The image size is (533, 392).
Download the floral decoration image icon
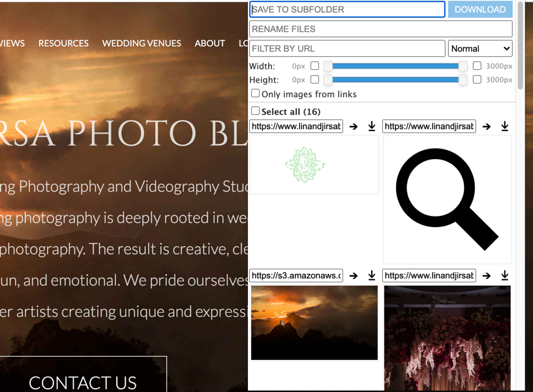coord(505,275)
